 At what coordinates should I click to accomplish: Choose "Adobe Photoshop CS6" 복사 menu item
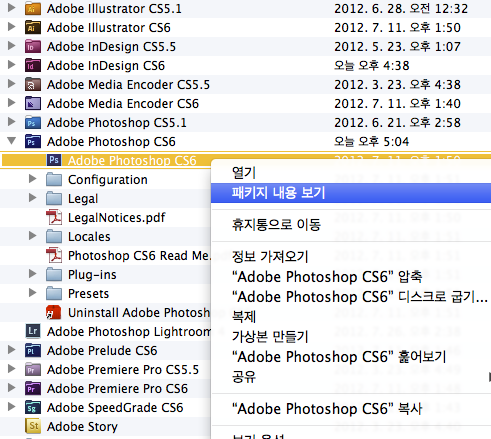[351, 409]
